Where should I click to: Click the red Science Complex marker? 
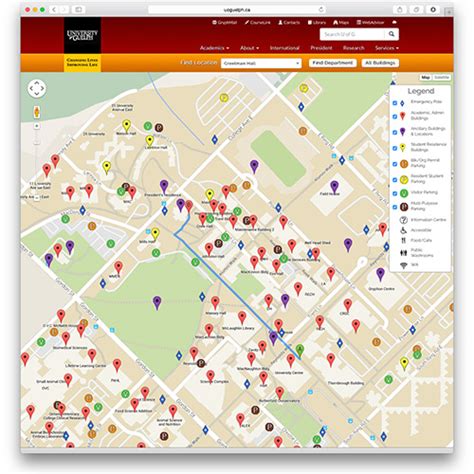(210, 376)
